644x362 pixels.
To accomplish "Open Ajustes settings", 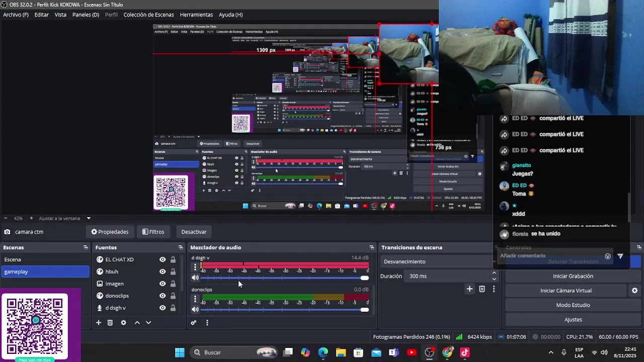I will pos(573,320).
